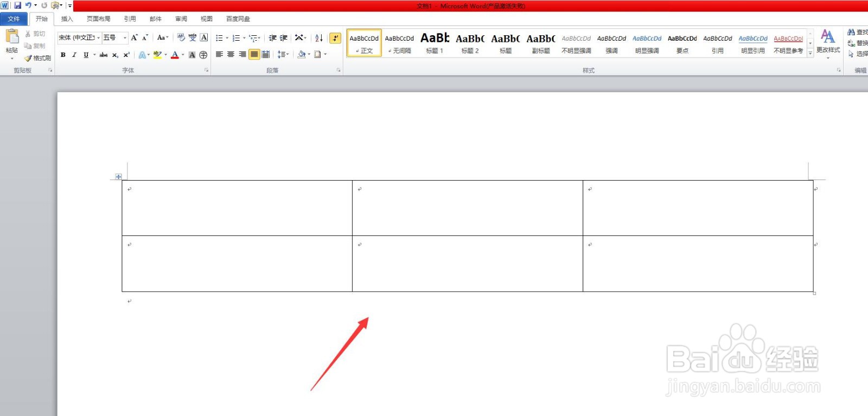The image size is (868, 416).
Task: Open the 百度网盘 tab
Action: [238, 19]
